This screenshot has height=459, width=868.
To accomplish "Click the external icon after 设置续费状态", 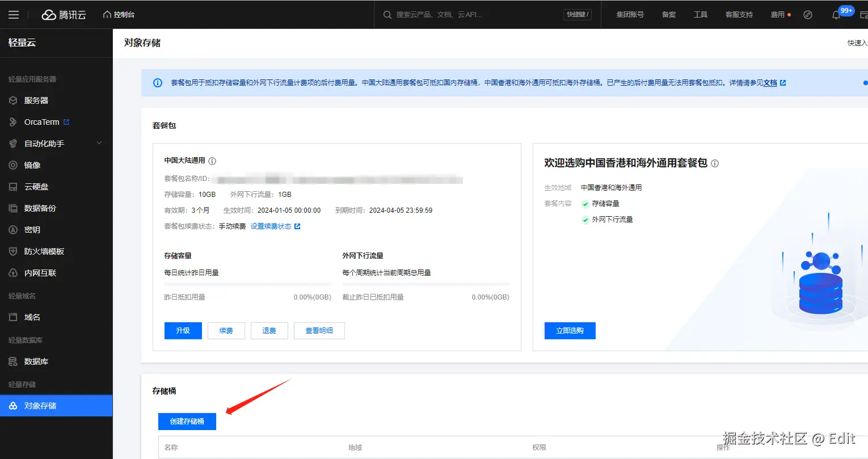I will (x=297, y=226).
